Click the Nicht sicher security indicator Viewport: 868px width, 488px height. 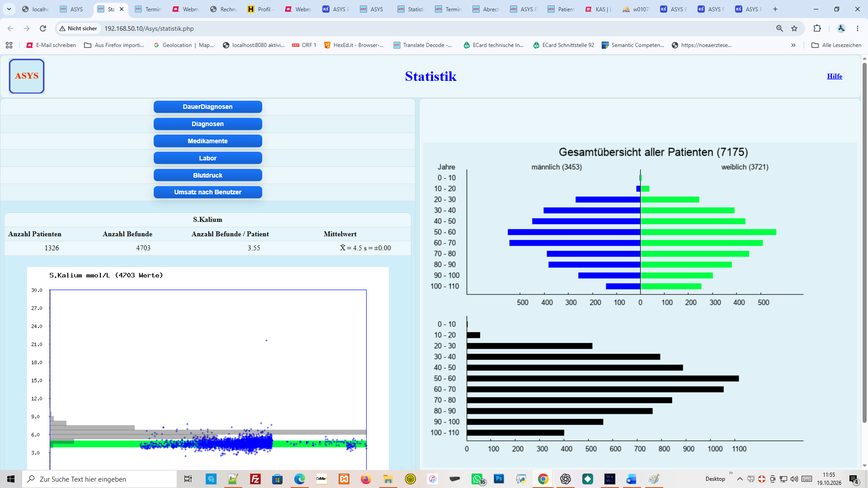coord(78,28)
